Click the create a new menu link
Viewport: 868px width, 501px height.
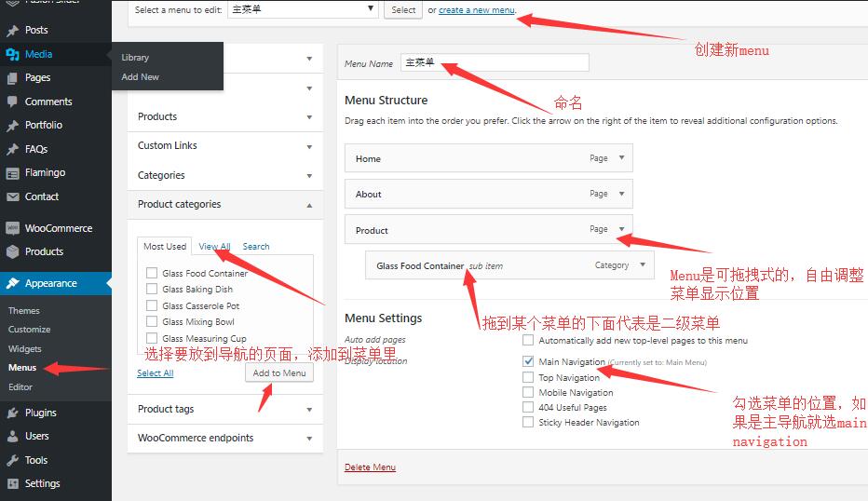pos(476,10)
